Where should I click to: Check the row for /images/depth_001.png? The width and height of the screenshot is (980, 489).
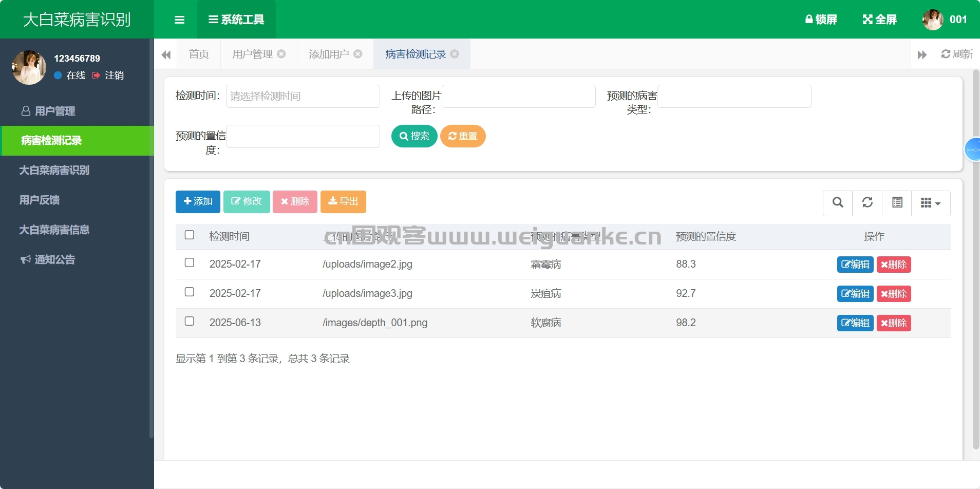tap(190, 321)
